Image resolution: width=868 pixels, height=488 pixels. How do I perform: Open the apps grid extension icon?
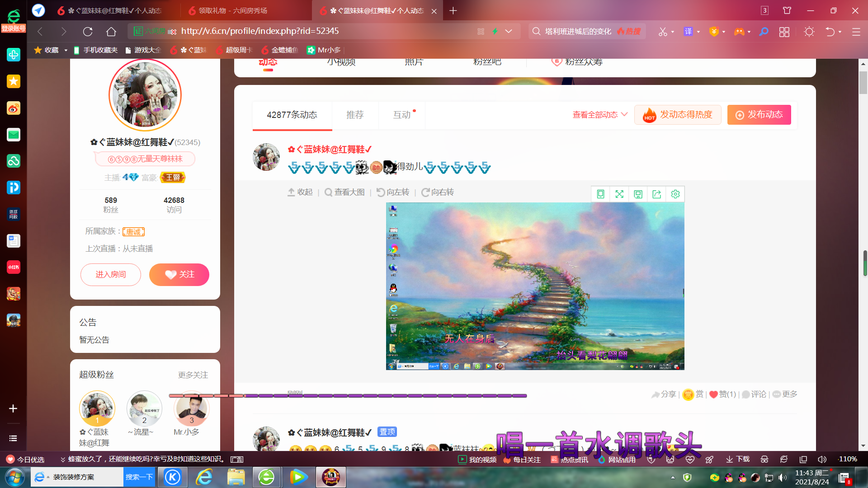pyautogui.click(x=784, y=32)
